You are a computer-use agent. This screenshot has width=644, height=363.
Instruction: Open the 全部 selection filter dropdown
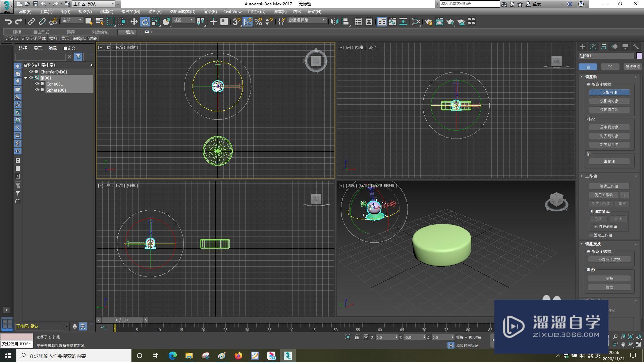pos(72,20)
